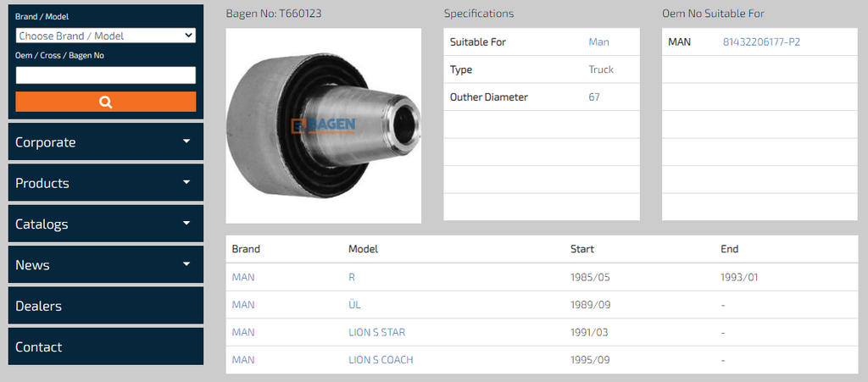Viewport: 868px width, 382px height.
Task: Expand the Corporate menu
Action: pos(106,142)
